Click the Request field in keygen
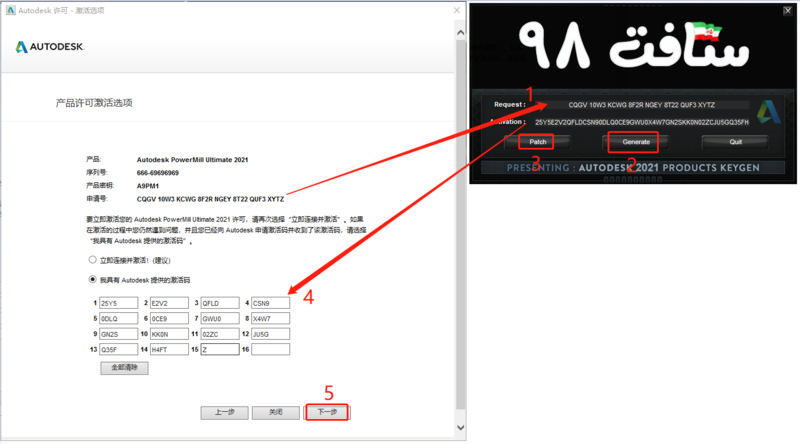The image size is (800, 444). (x=641, y=105)
